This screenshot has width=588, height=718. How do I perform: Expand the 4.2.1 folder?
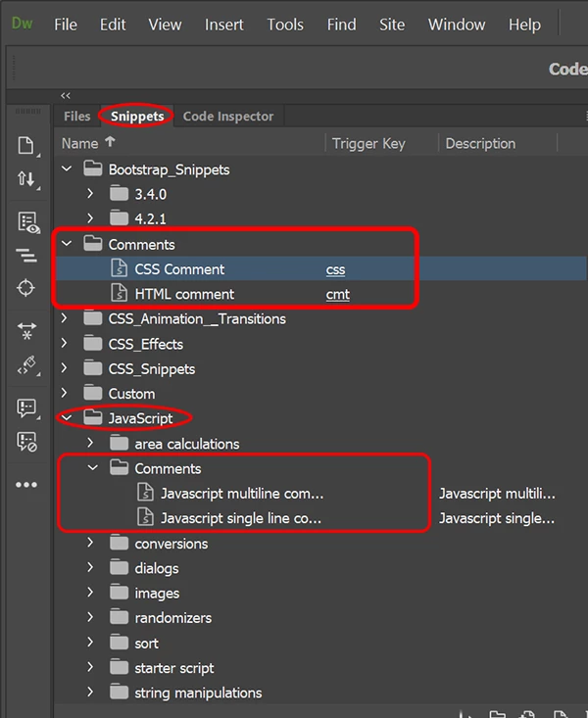[x=90, y=218]
